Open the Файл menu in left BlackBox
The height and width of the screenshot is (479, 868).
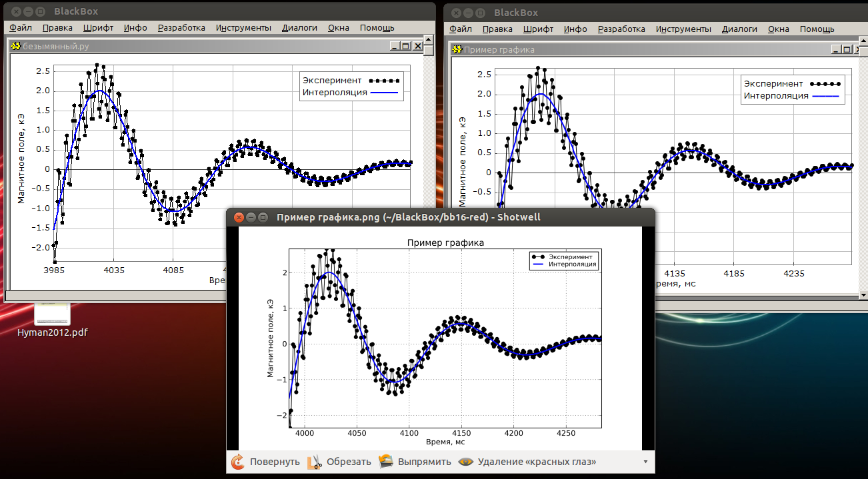[21, 28]
